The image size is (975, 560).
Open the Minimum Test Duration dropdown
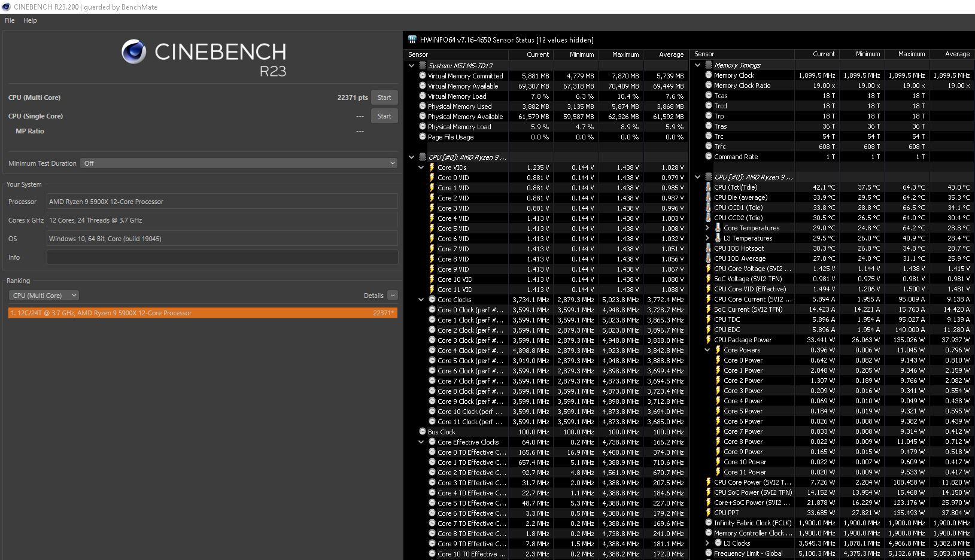pyautogui.click(x=239, y=163)
